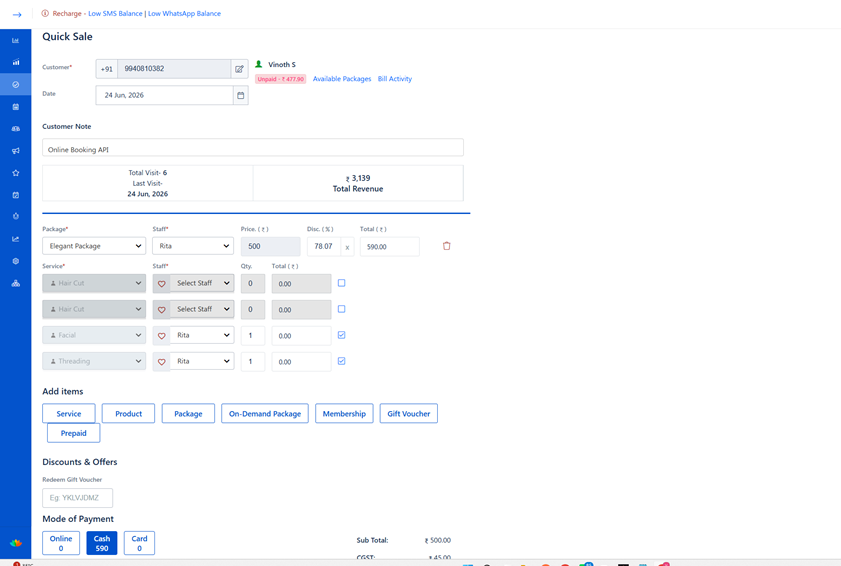This screenshot has width=841, height=566.
Task: Open the line graph reports sidebar icon
Action: pos(16,239)
